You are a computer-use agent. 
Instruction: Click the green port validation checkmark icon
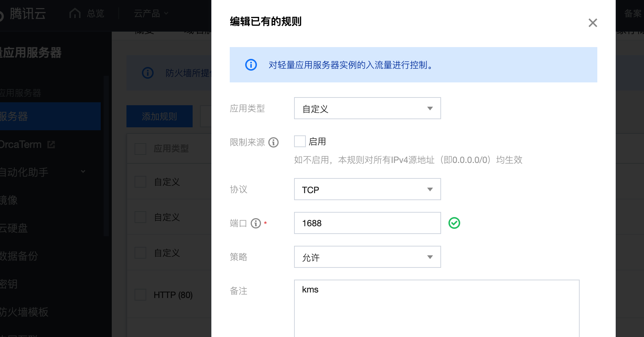454,223
